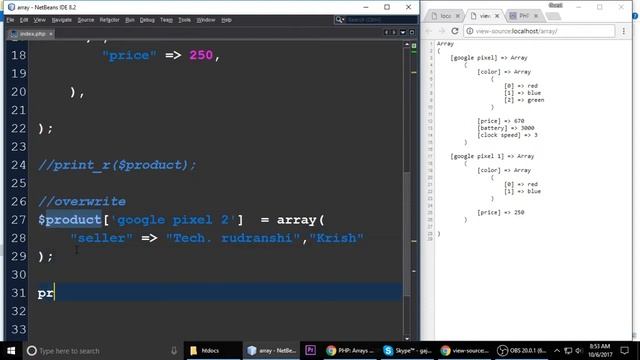Click the editor scrollbar down arrow

point(407,338)
